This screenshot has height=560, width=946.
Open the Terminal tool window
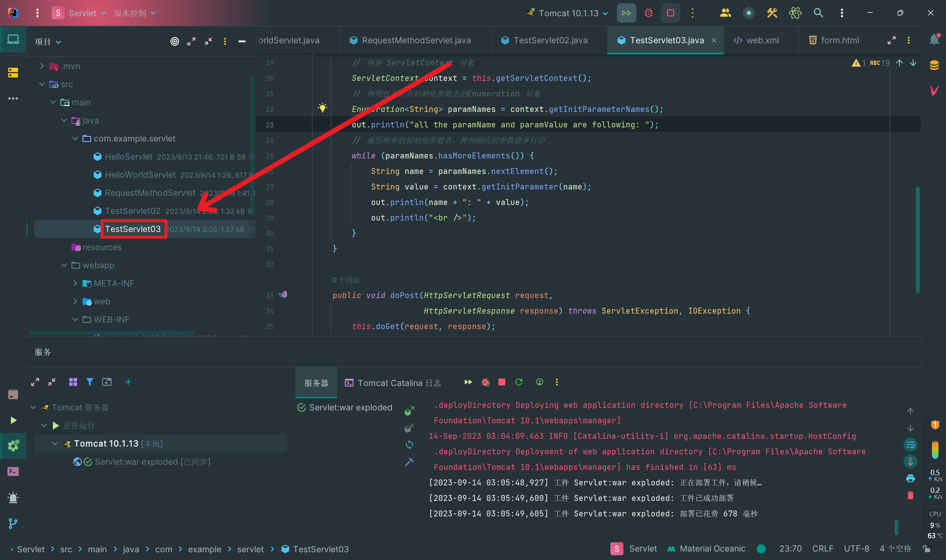pyautogui.click(x=13, y=471)
